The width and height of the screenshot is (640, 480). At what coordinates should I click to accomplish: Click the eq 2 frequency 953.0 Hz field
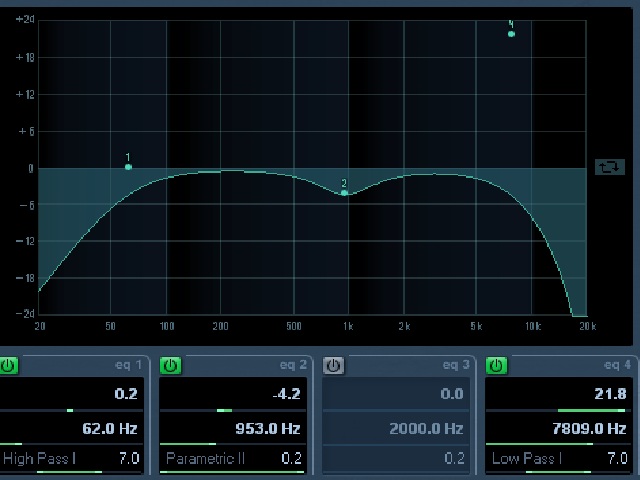(x=268, y=429)
